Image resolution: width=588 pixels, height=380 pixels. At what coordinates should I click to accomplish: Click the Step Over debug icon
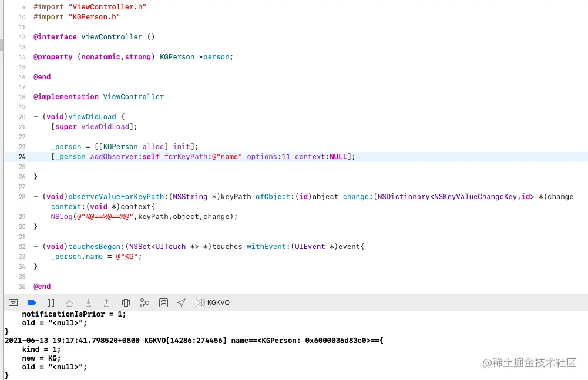point(69,302)
